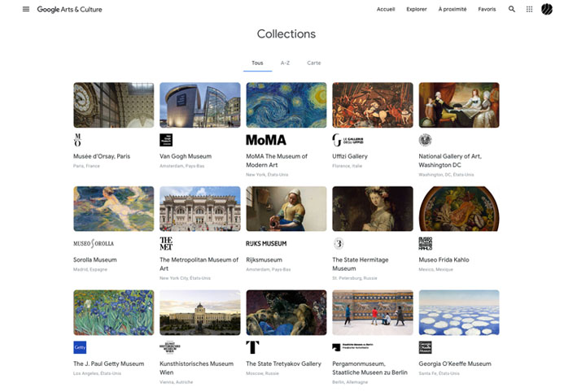Click the Google Arts & Culture logo
Screen dimensions: 577x392
click(x=69, y=10)
